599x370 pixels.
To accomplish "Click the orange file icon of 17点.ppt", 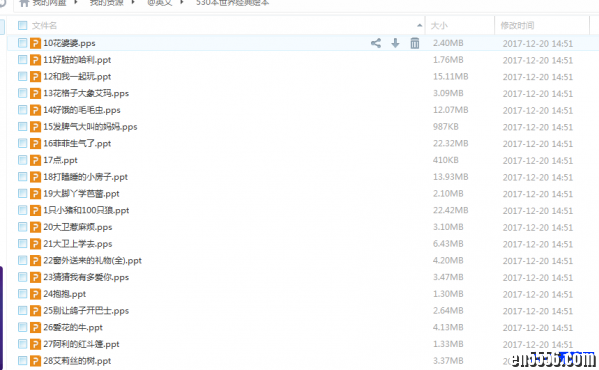I will click(x=35, y=160).
